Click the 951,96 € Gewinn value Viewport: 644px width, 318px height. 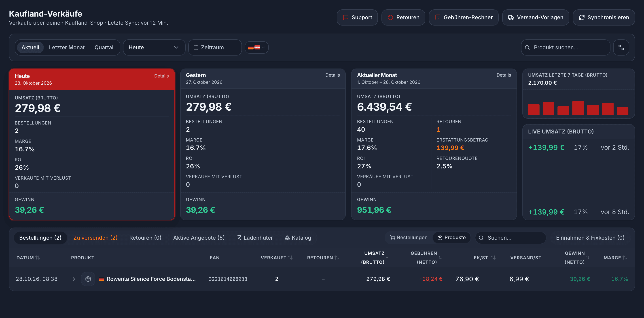coord(374,210)
